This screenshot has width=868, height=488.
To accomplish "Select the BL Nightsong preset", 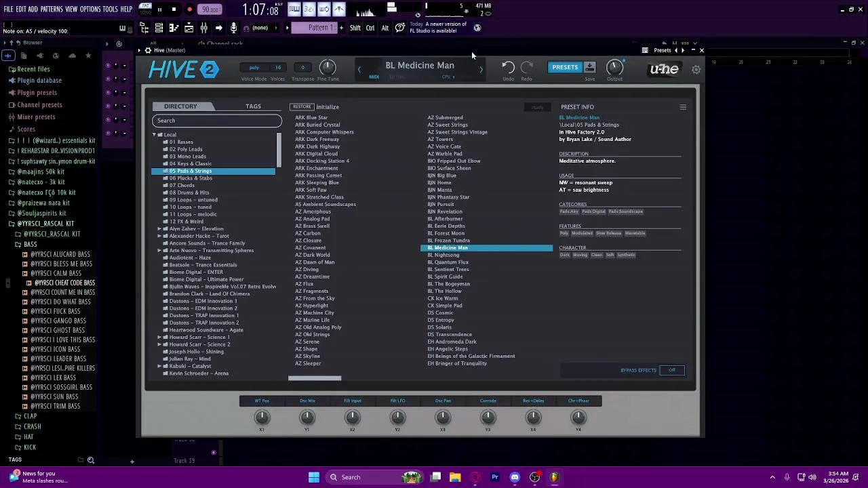I will coord(443,255).
